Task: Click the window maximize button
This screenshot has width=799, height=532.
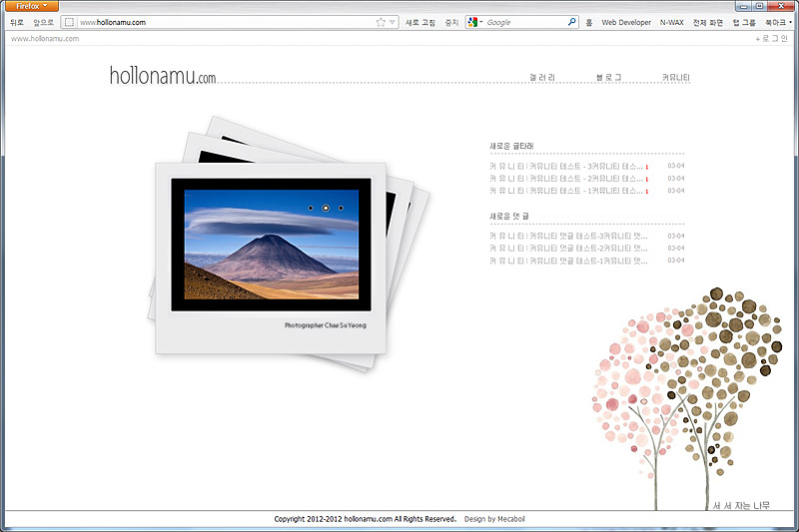Action: coord(759,6)
